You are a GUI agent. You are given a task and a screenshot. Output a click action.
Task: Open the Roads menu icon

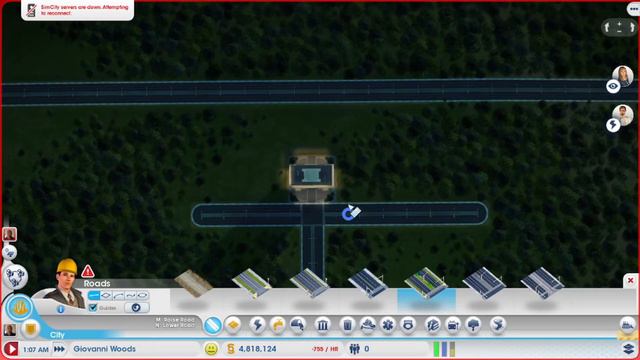point(213,325)
